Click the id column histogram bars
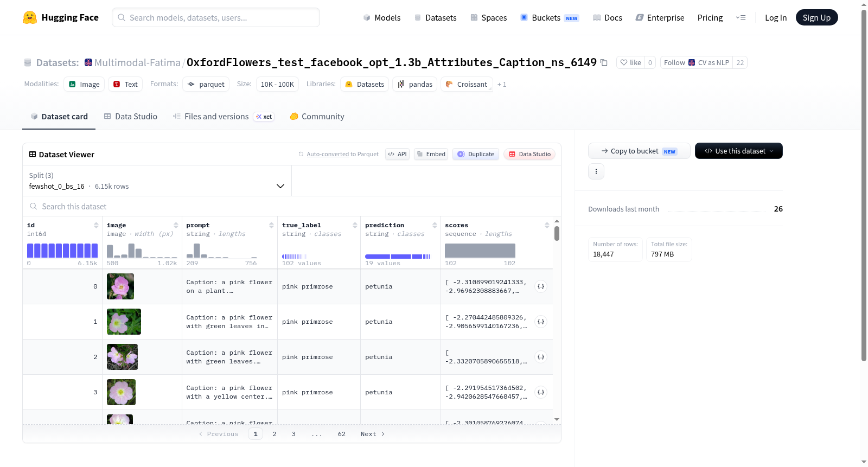 tap(62, 251)
